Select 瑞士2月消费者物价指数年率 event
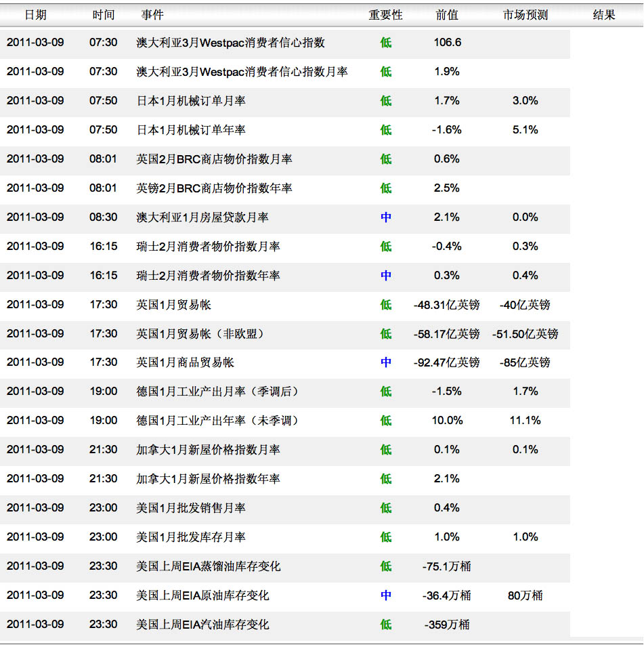The image size is (644, 649). coord(208,275)
